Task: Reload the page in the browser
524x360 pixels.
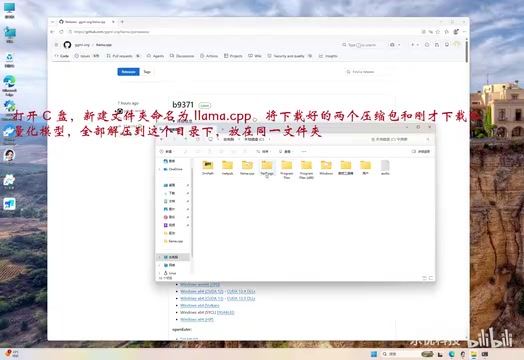Action: (x=61, y=32)
